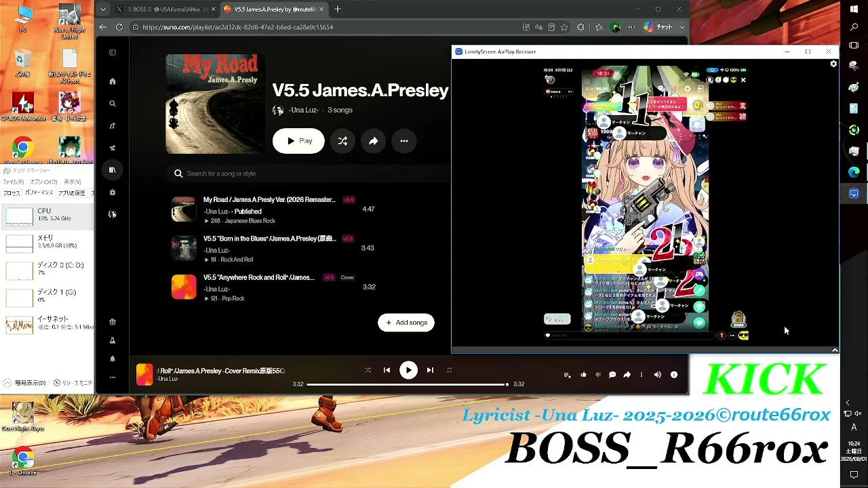This screenshot has height=488, width=868.
Task: Open the ファイル(F) menu in Task Manager
Action: (x=14, y=182)
